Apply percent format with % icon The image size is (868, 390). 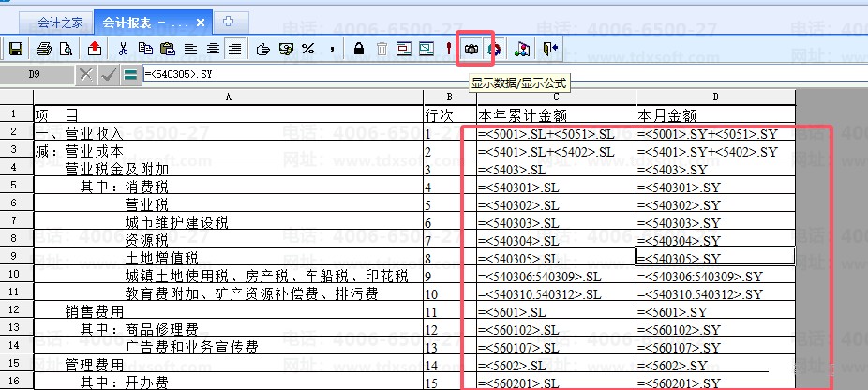pos(307,47)
